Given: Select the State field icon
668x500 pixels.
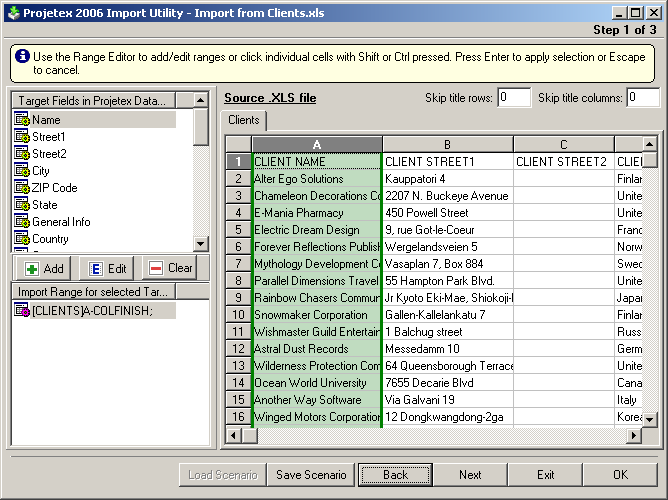Looking at the screenshot, I should coord(21,205).
